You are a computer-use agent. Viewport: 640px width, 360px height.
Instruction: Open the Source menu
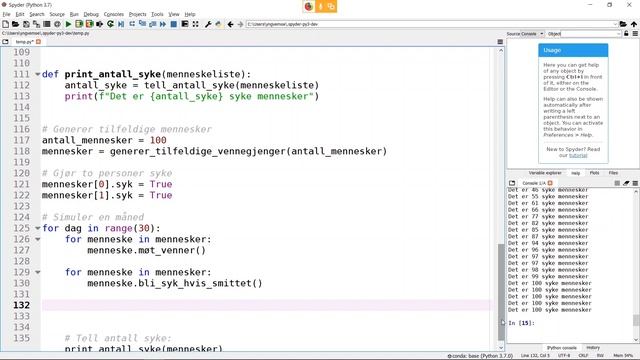[x=57, y=14]
